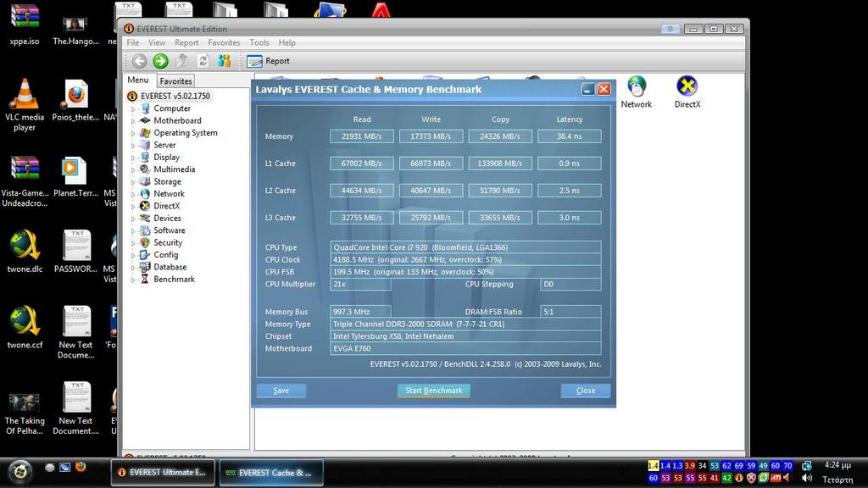This screenshot has width=868, height=488.
Task: Open the Report toolbar button
Action: coord(269,61)
